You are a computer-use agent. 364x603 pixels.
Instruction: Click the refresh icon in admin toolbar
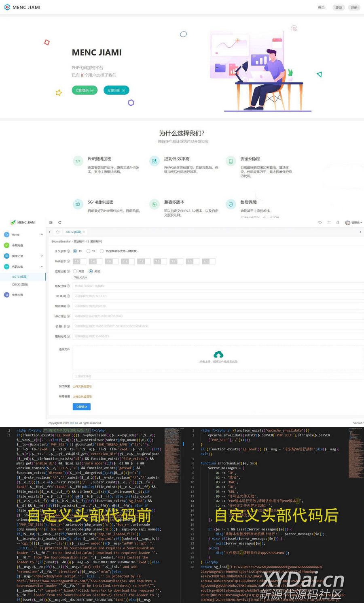point(60,222)
